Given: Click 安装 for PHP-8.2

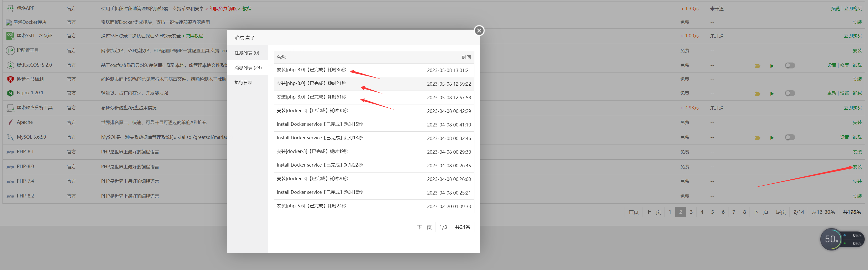Looking at the screenshot, I should click(x=857, y=196).
